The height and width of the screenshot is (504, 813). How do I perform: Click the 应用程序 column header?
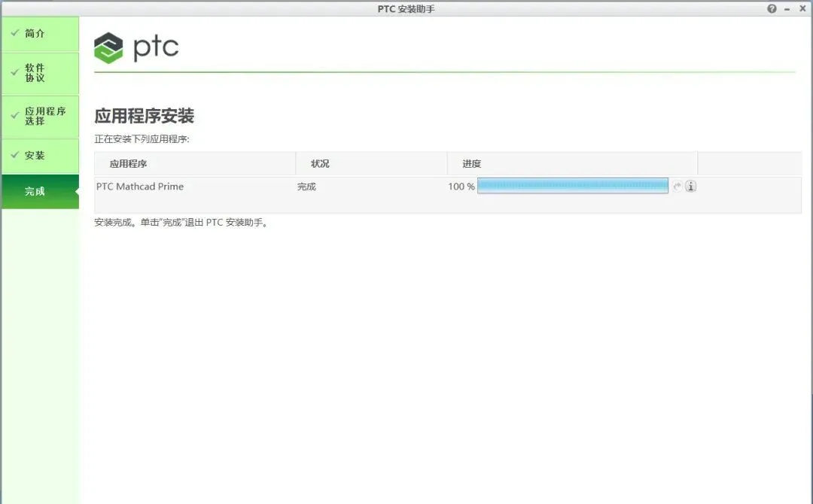(x=195, y=164)
